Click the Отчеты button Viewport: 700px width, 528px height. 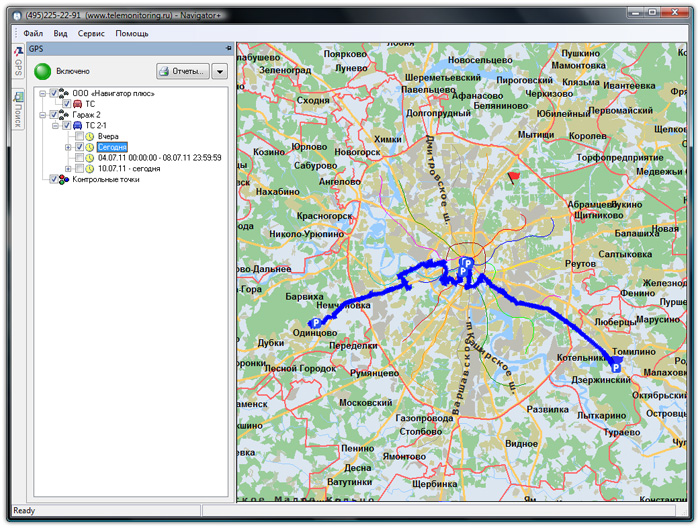[x=182, y=71]
